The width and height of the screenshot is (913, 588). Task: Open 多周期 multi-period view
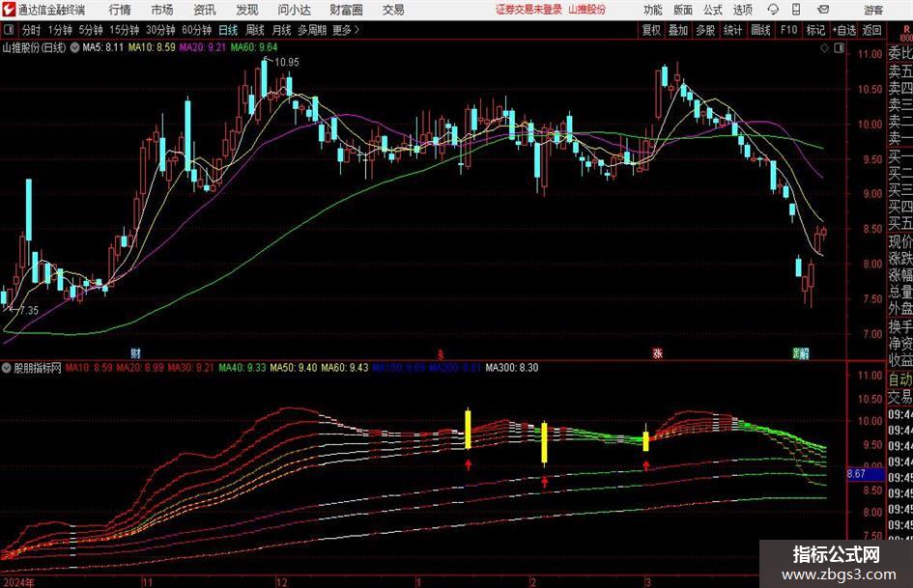[x=312, y=30]
